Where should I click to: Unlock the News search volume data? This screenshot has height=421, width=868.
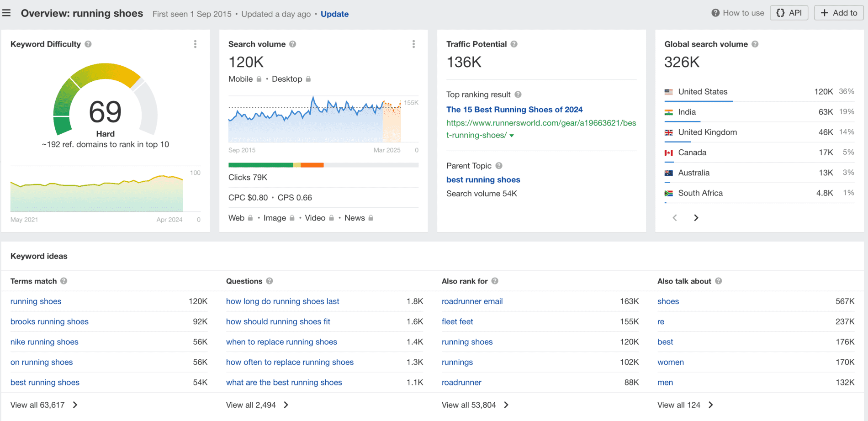click(x=371, y=218)
